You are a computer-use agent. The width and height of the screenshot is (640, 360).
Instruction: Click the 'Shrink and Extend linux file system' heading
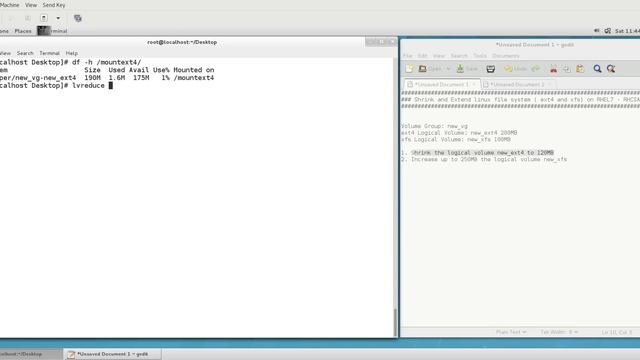520,100
